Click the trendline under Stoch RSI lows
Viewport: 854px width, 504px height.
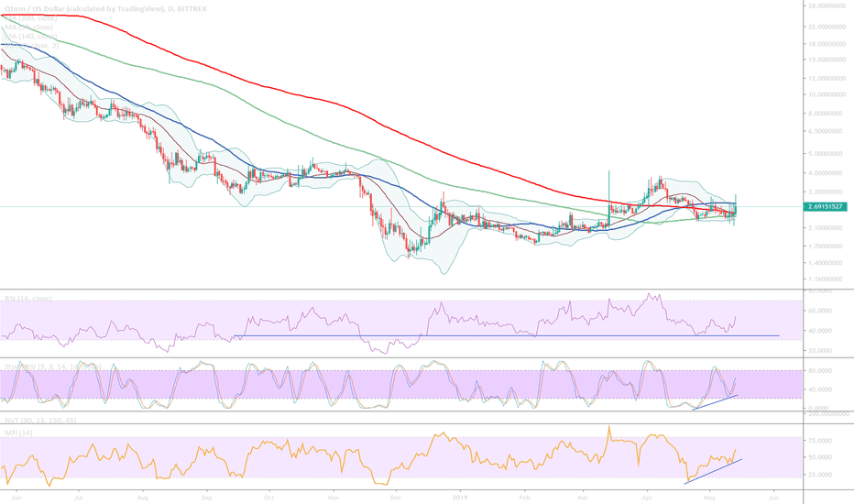pos(715,402)
